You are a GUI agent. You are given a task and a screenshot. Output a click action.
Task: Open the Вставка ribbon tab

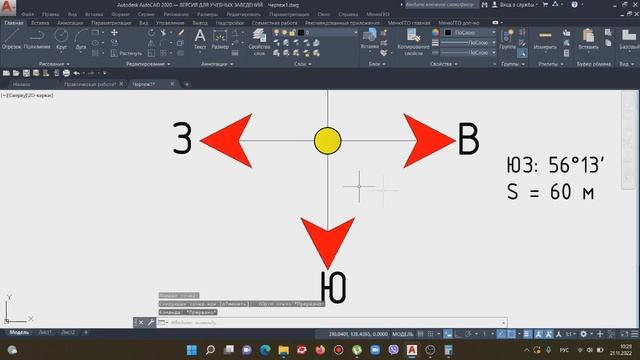(x=40, y=23)
